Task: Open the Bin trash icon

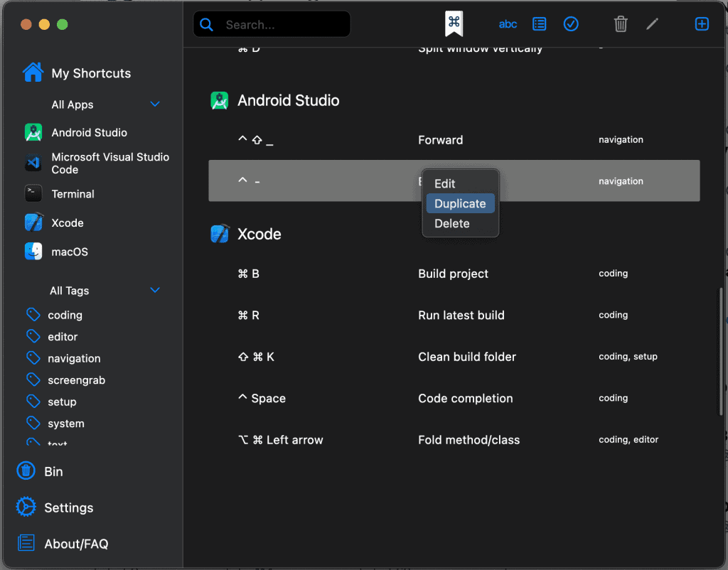Action: pos(26,470)
